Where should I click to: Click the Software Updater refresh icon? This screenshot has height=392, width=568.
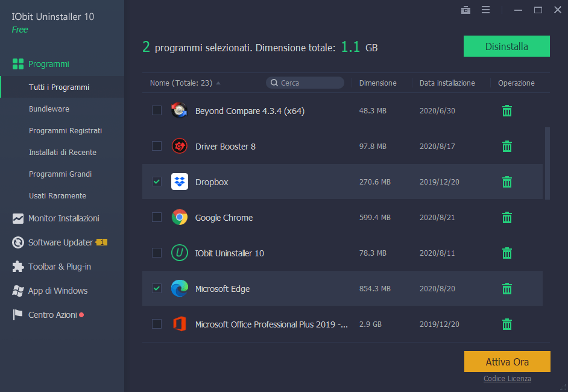pyautogui.click(x=17, y=242)
